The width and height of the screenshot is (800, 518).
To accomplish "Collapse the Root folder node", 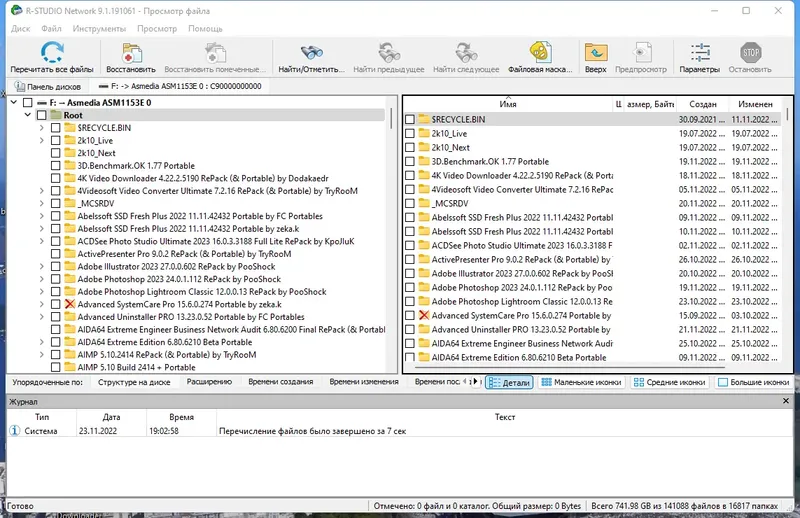I will click(28, 115).
